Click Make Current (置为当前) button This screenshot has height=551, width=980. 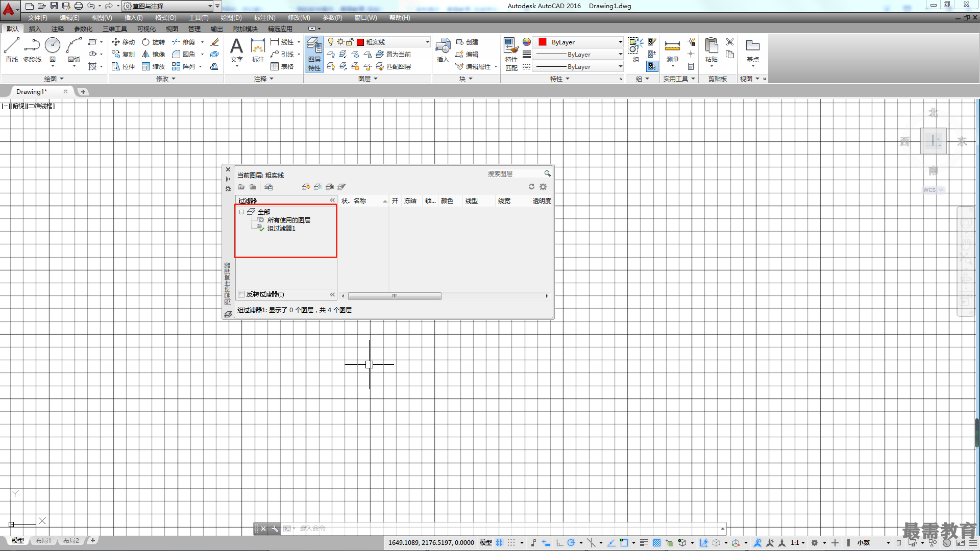[393, 54]
